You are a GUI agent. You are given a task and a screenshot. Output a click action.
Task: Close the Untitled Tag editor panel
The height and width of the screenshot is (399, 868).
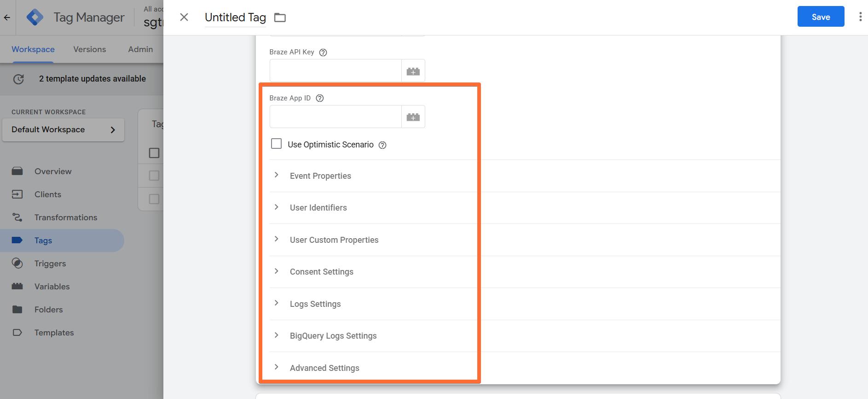(x=184, y=17)
